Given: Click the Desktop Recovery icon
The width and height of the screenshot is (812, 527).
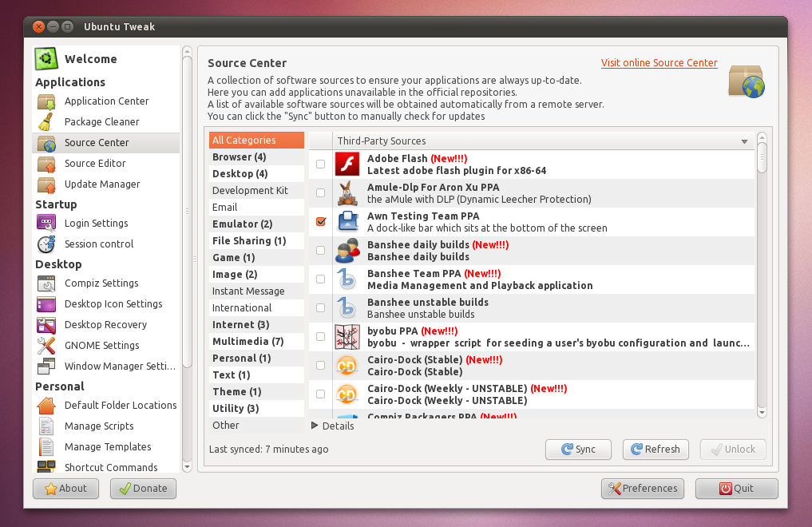Looking at the screenshot, I should [x=46, y=325].
